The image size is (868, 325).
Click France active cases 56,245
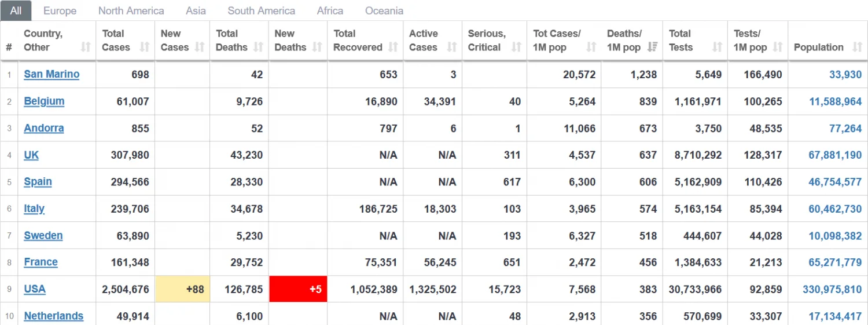coord(440,262)
